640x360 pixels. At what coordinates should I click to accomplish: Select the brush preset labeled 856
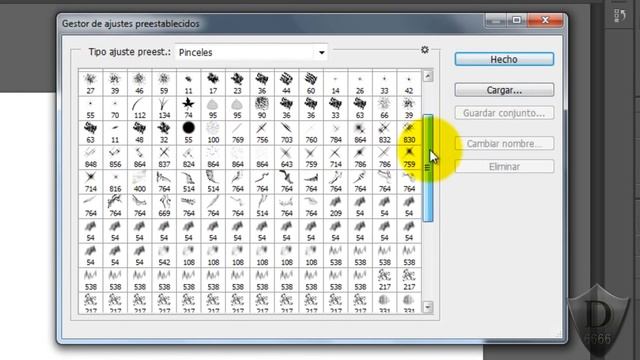(x=115, y=157)
